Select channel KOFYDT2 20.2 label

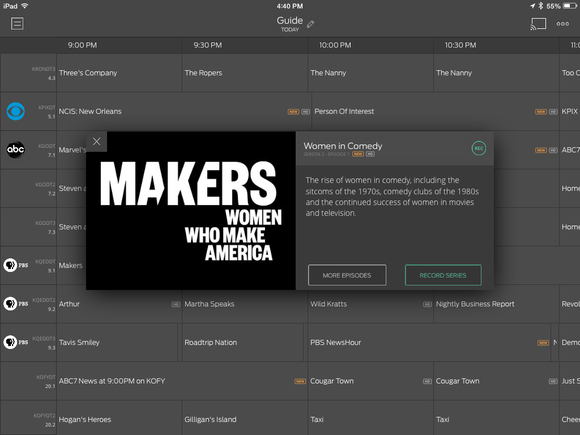[44, 420]
